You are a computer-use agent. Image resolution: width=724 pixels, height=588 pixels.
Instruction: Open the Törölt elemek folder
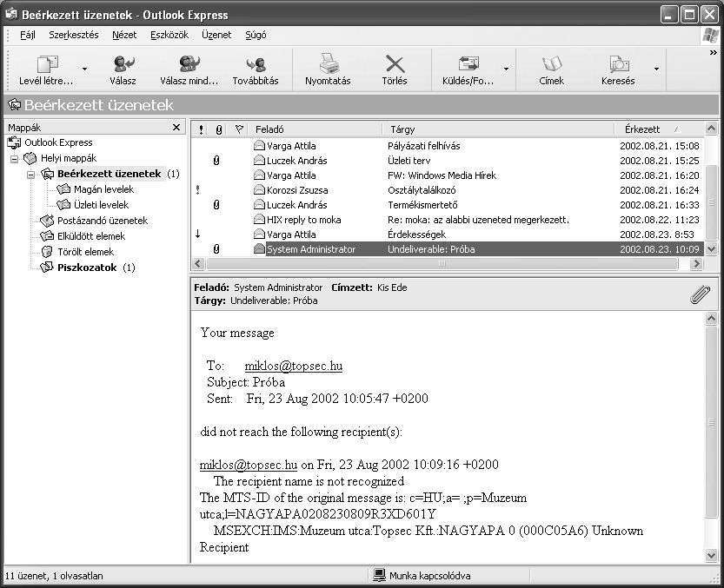[85, 252]
